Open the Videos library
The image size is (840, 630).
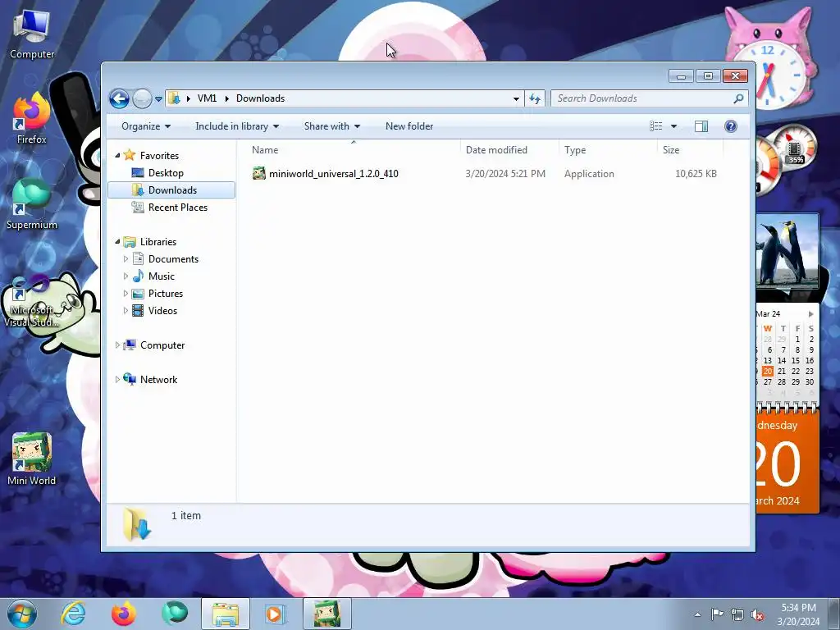[x=162, y=311]
